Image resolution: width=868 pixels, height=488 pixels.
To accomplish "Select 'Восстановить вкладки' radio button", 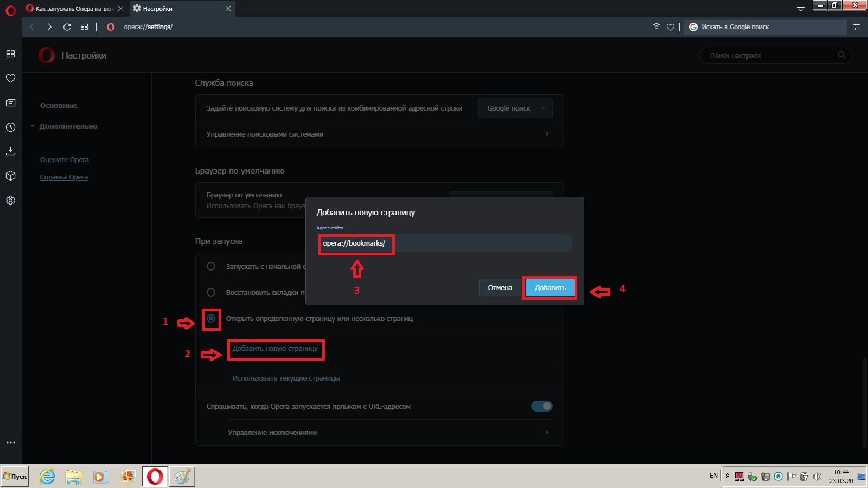I will tap(211, 292).
